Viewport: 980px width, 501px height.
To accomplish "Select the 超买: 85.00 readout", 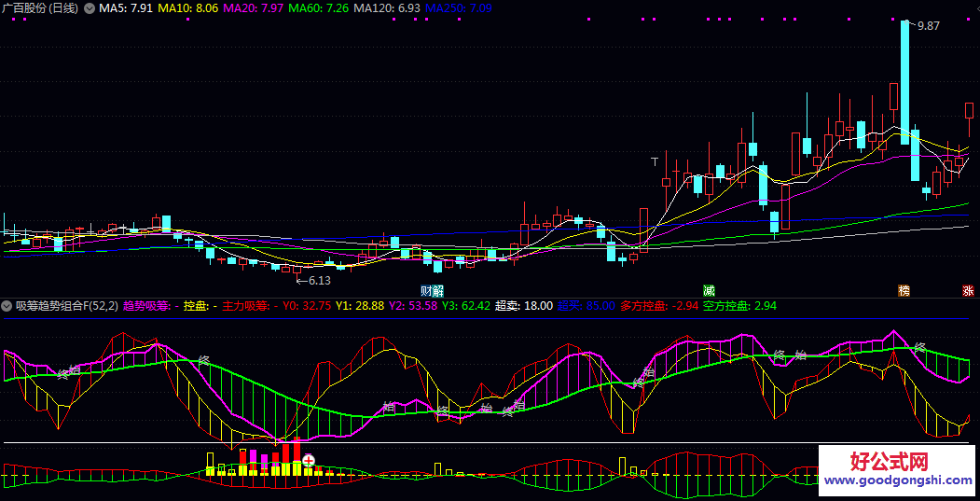I will pos(587,306).
